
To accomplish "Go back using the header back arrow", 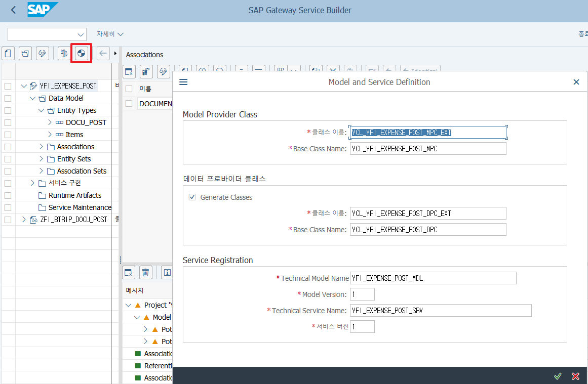I will [14, 10].
